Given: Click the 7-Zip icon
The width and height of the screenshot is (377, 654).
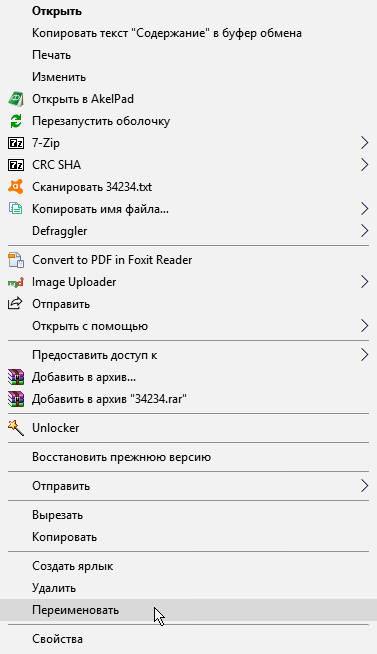Looking at the screenshot, I should [x=16, y=143].
